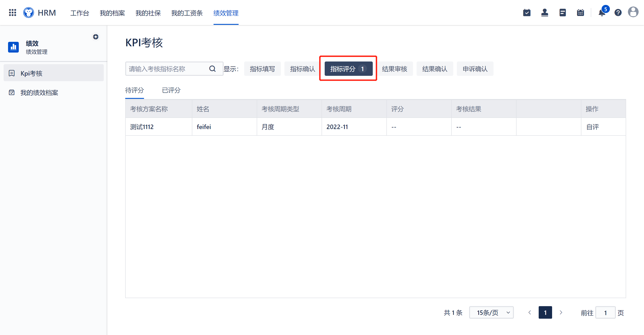Click 自评 for the 测试1112 row

[x=593, y=127]
